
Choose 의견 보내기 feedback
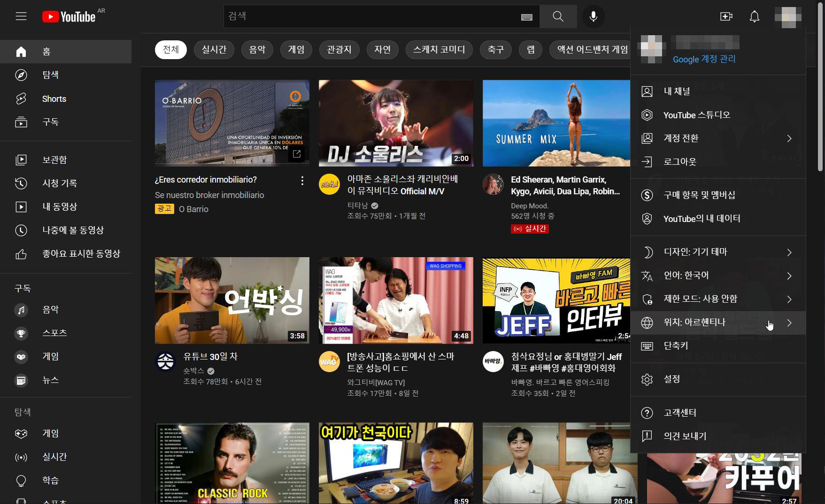coord(718,436)
